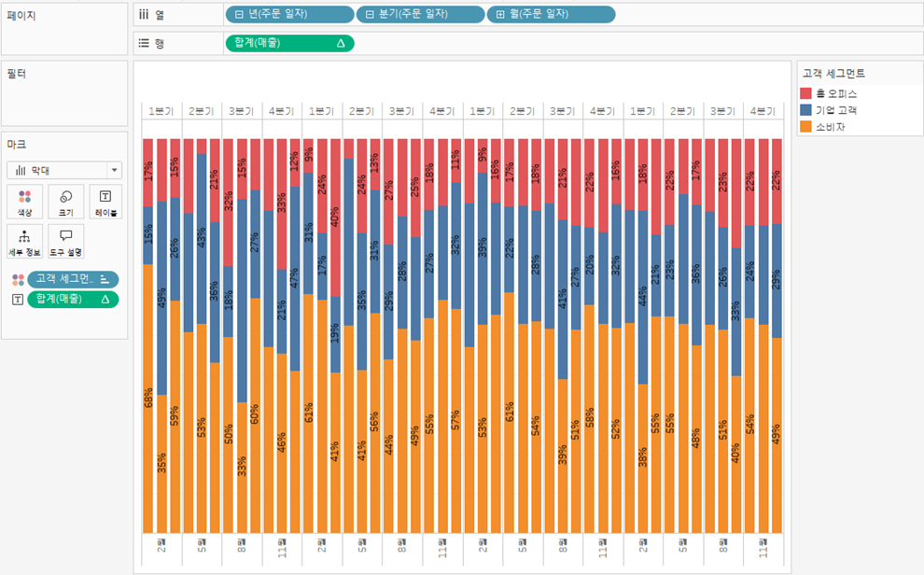This screenshot has height=575, width=924.
Task: Select the 기업 고객 legend label
Action: 836,109
